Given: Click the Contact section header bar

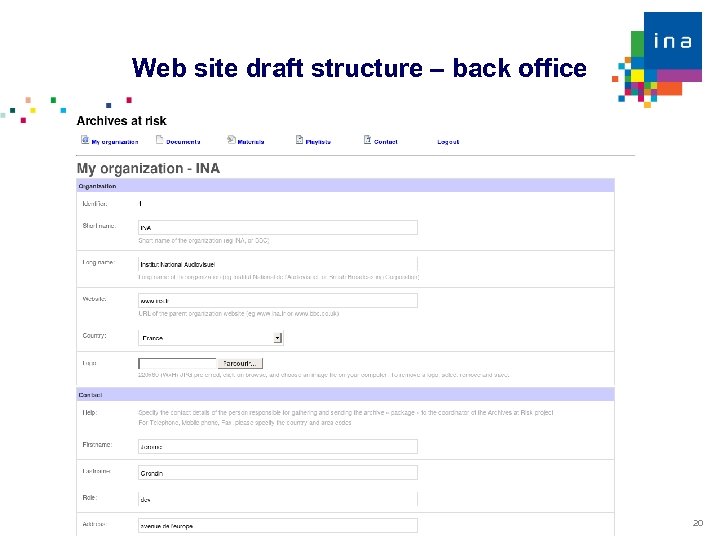Looking at the screenshot, I should 345,394.
